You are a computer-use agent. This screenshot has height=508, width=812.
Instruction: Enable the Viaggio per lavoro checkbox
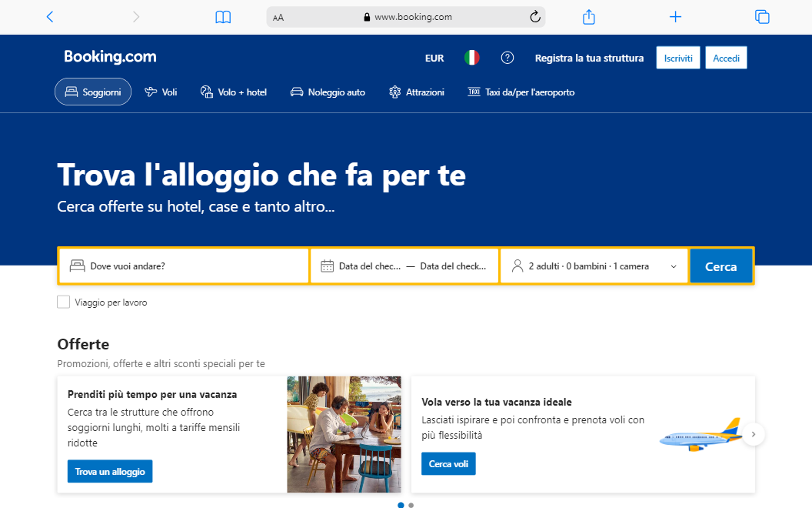[x=63, y=302]
